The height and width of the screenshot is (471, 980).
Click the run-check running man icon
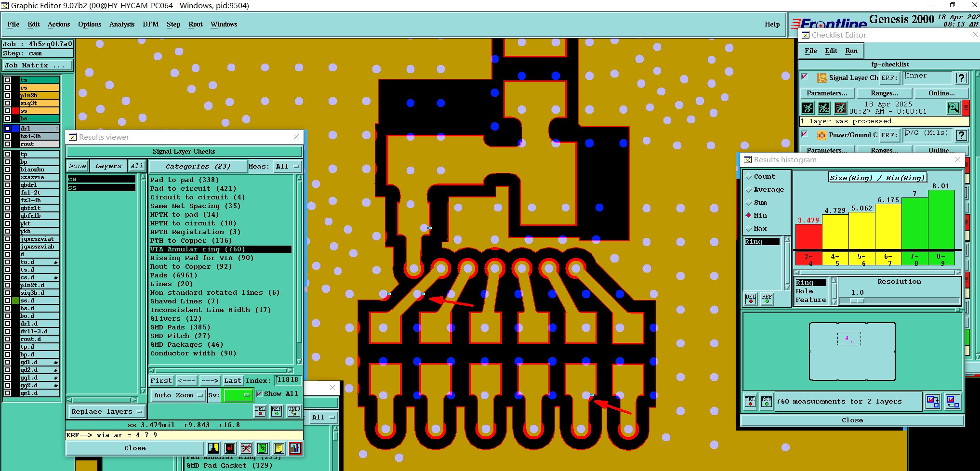coord(808,108)
